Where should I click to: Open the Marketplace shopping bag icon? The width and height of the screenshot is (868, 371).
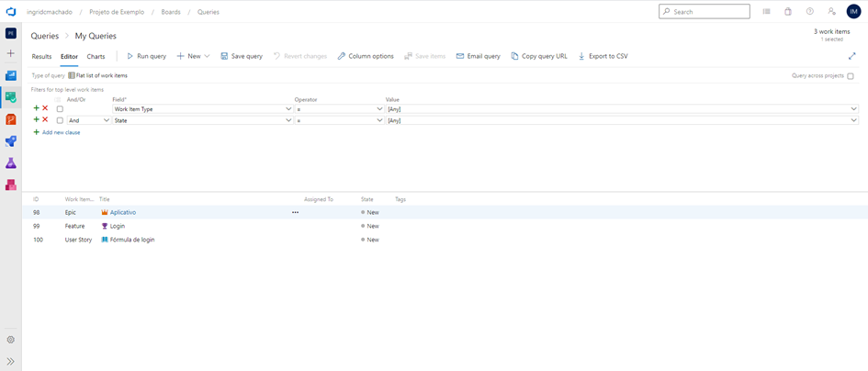point(787,12)
